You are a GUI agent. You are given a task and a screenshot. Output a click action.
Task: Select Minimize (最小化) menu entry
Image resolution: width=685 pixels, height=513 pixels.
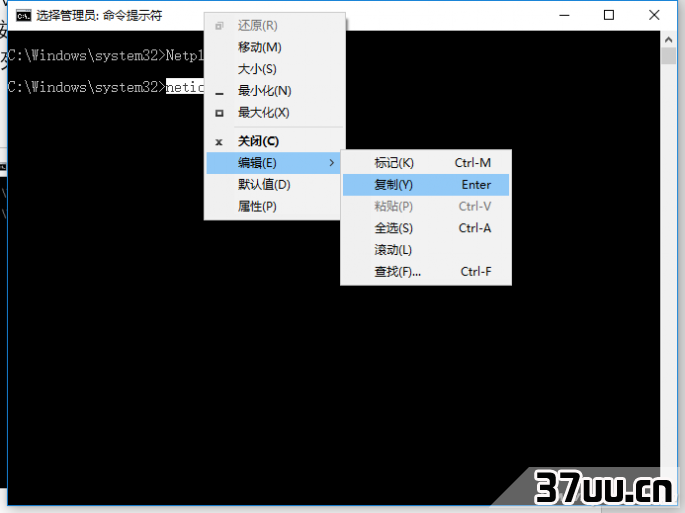pos(275,91)
